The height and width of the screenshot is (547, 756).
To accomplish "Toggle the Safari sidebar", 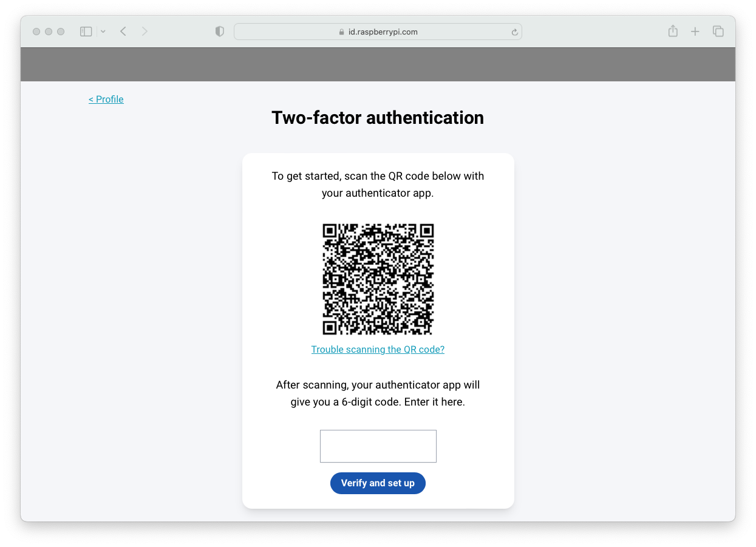I will [x=86, y=31].
